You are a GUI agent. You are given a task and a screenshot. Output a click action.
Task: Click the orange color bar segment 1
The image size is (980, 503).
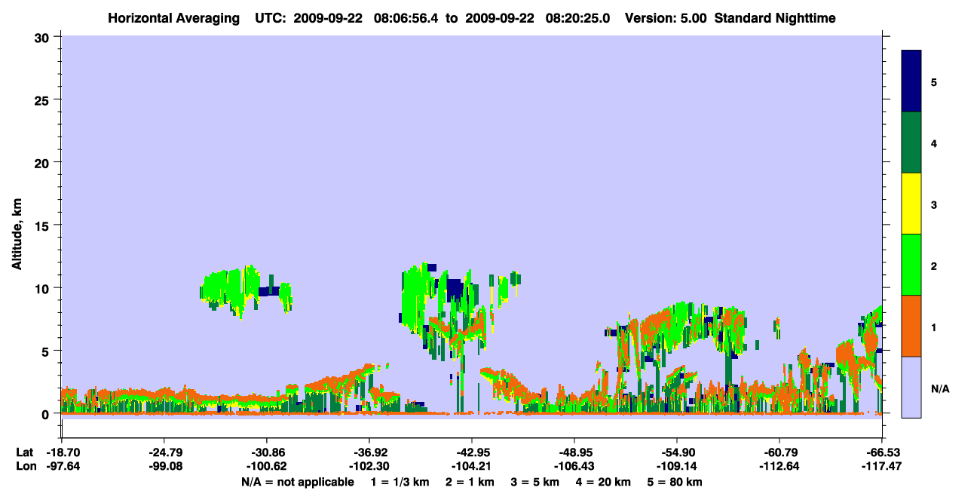click(x=911, y=326)
